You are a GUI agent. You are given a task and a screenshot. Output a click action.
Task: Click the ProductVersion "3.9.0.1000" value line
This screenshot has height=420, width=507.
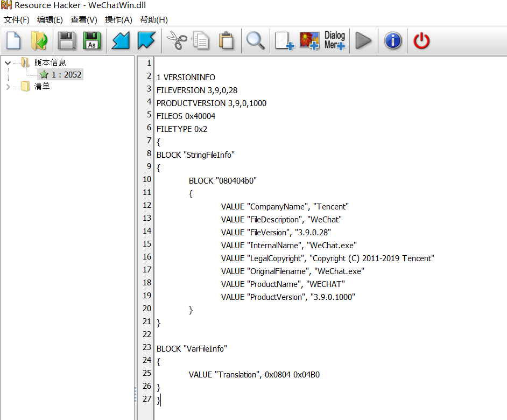point(288,297)
